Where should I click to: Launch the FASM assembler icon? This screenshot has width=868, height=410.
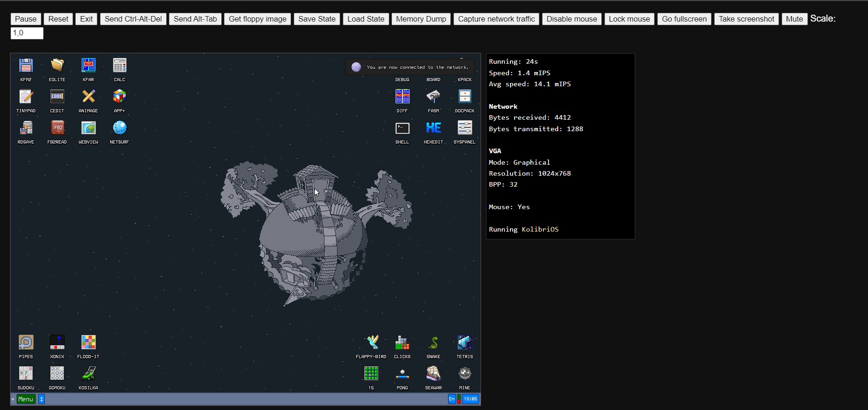(433, 97)
